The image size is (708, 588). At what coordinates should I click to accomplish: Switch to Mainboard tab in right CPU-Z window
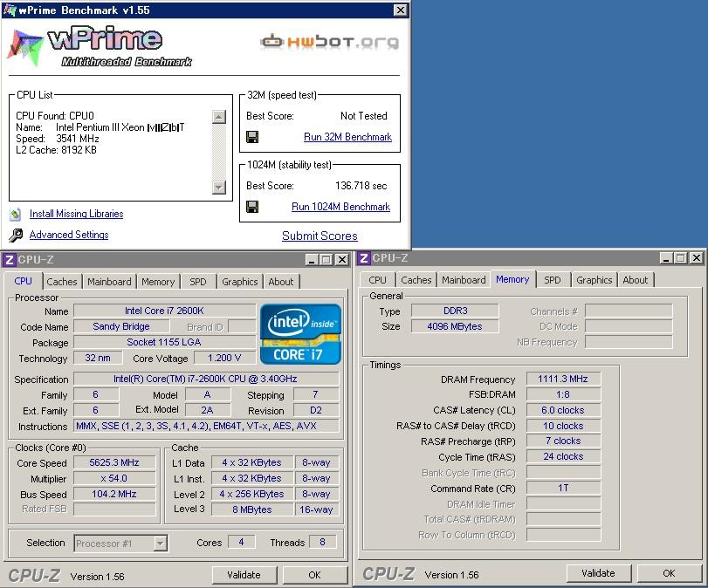pyautogui.click(x=464, y=280)
